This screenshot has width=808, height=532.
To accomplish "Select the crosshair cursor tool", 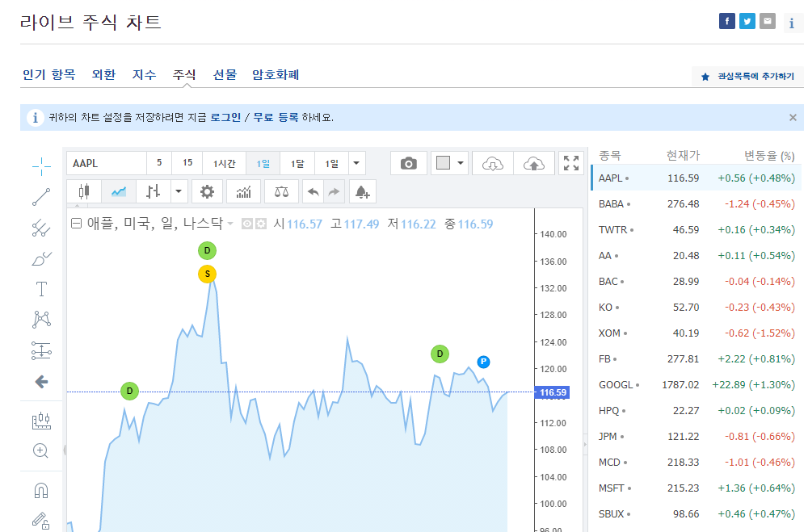I will tap(41, 165).
